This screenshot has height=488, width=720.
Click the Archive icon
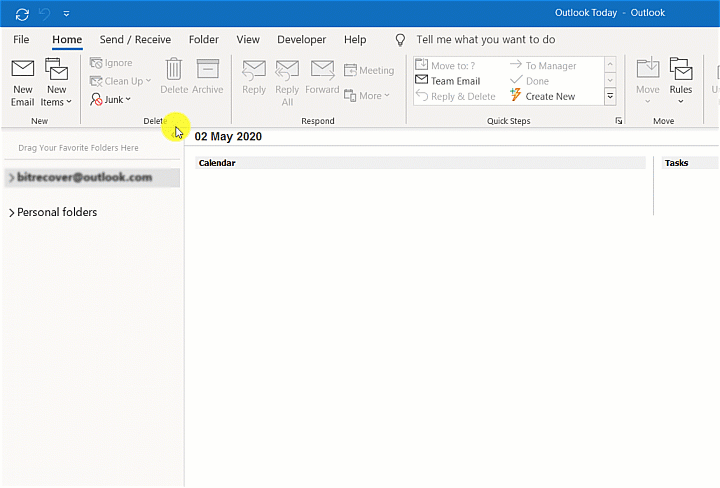[208, 69]
